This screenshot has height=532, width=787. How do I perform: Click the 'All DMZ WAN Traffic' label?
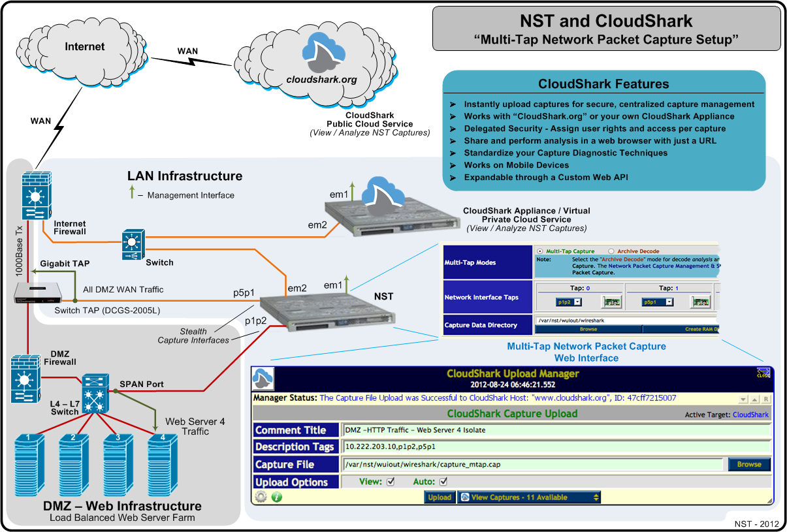[x=123, y=289]
